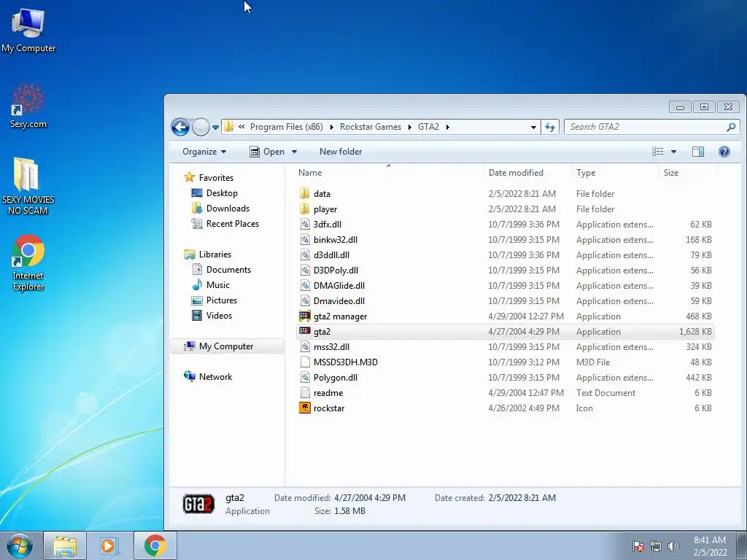Expand arrow after GTA2 breadcrumb
The height and width of the screenshot is (560, 747).
click(447, 127)
